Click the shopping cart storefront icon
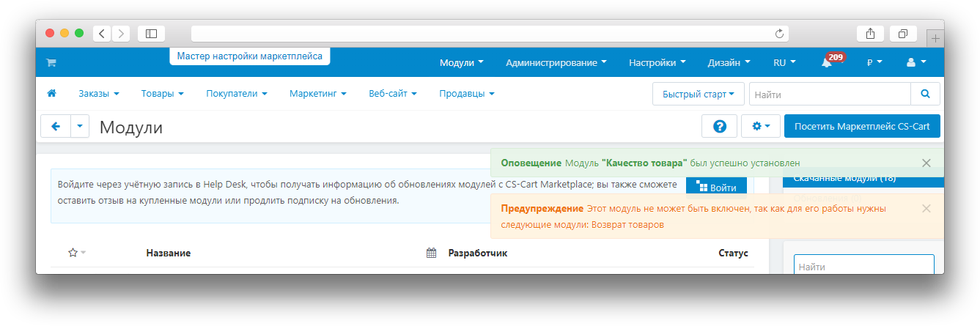The width and height of the screenshot is (980, 326). (x=51, y=63)
